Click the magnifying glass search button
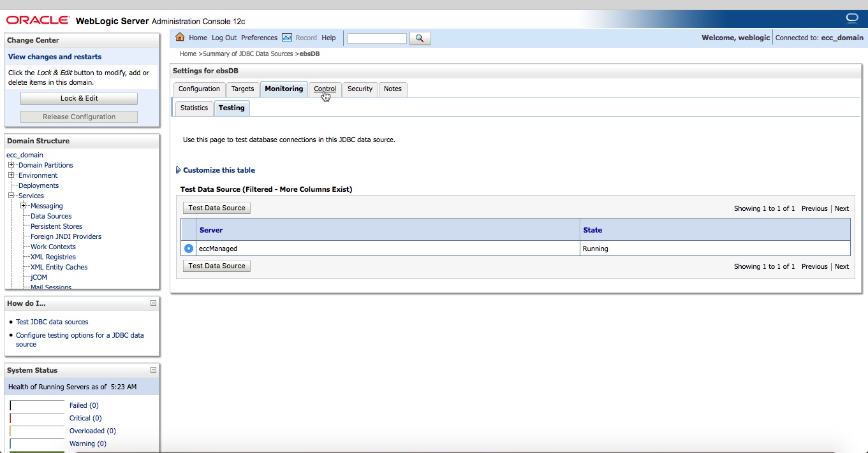 (x=420, y=38)
